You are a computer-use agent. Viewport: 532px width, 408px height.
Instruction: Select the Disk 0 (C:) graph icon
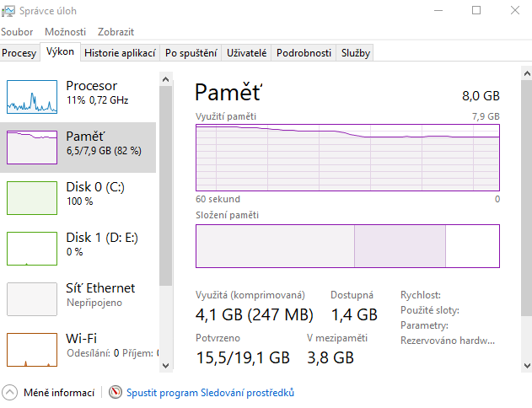tap(31, 198)
